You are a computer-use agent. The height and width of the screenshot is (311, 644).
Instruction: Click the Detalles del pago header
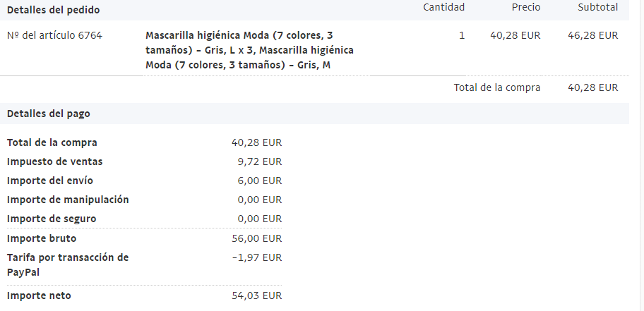click(x=49, y=114)
